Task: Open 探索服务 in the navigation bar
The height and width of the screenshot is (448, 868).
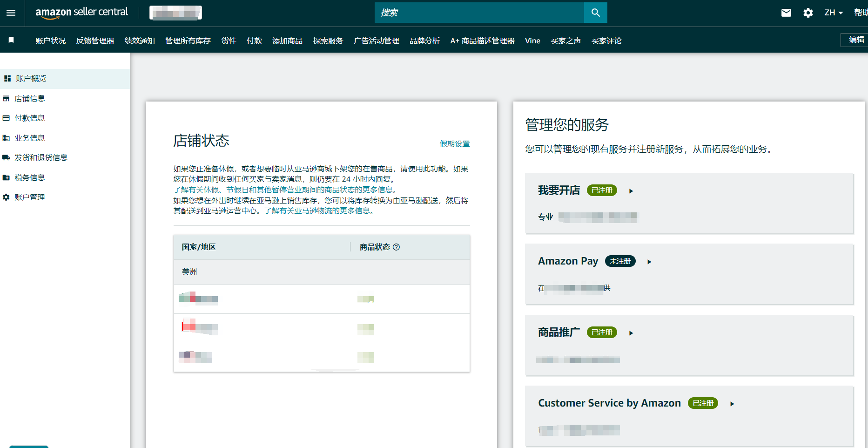Action: (x=328, y=41)
